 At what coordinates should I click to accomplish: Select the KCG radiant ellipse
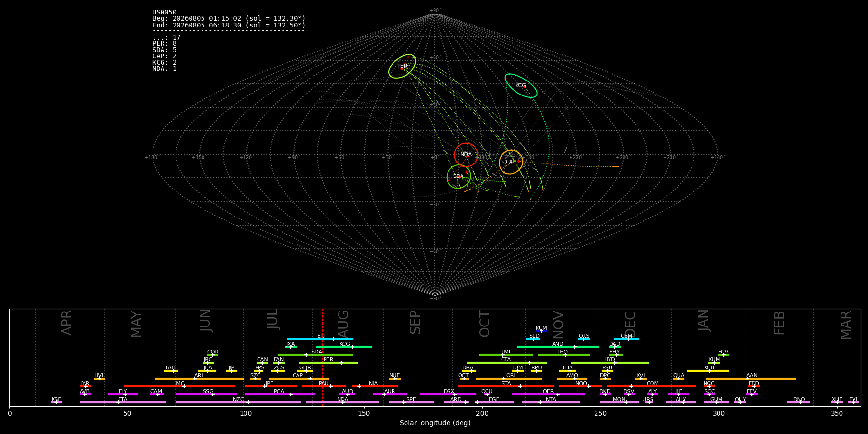point(521,85)
